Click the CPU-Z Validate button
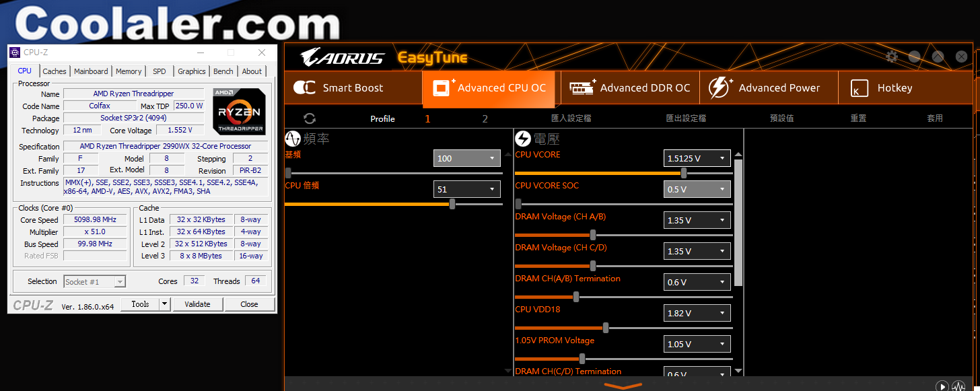 pyautogui.click(x=197, y=304)
